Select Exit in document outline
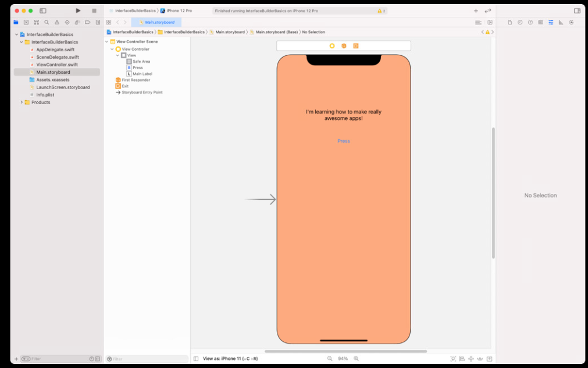Screen dimensions: 588x368 click(x=125, y=86)
